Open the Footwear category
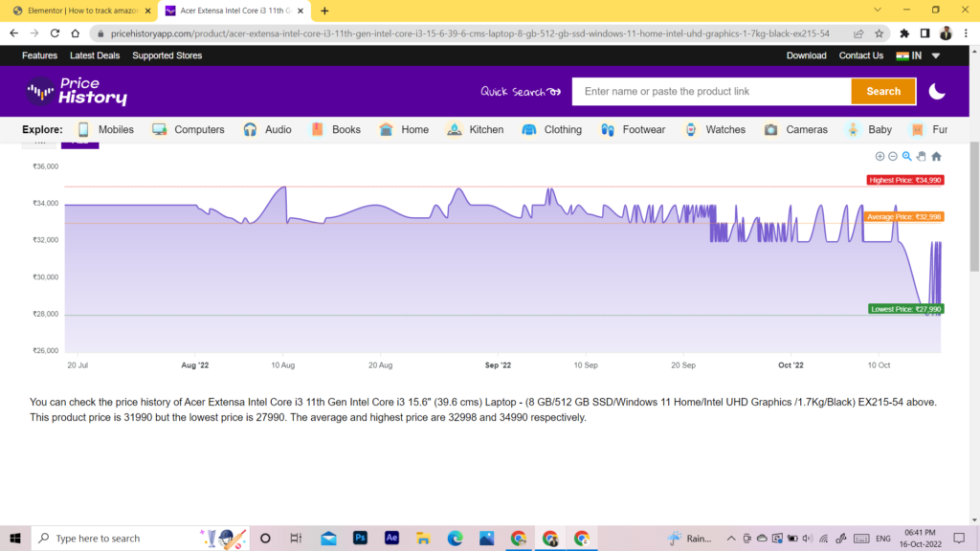980x551 pixels. [x=633, y=129]
